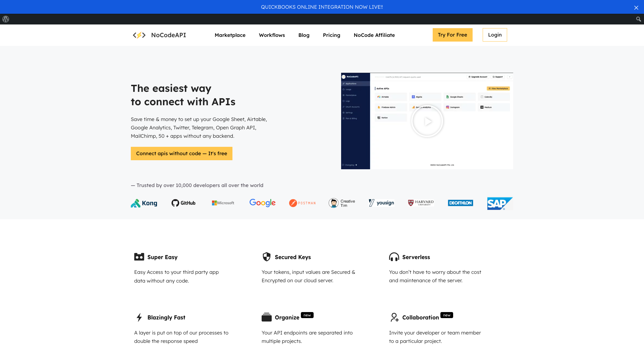Viewport: 644px width, 362px height.
Task: Click the GitHub logo
Action: click(x=183, y=203)
